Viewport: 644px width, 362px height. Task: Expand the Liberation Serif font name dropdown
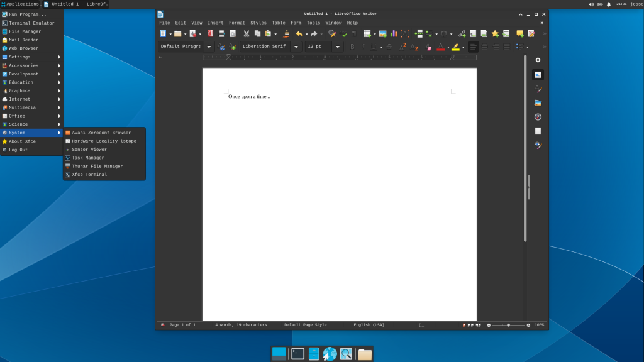coord(296,47)
